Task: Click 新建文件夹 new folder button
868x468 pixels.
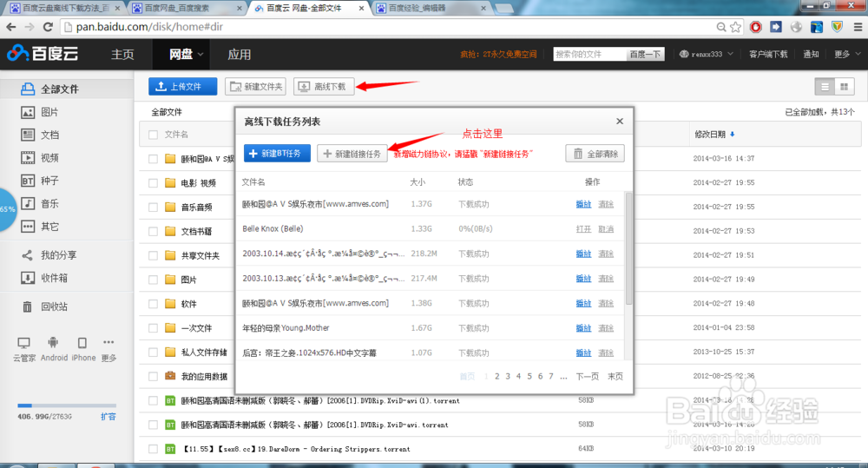Action: 255,87
